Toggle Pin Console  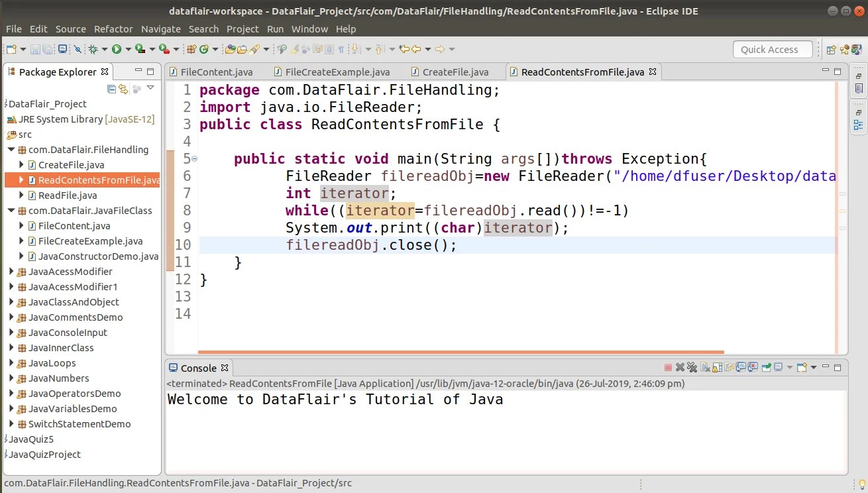[x=767, y=368]
